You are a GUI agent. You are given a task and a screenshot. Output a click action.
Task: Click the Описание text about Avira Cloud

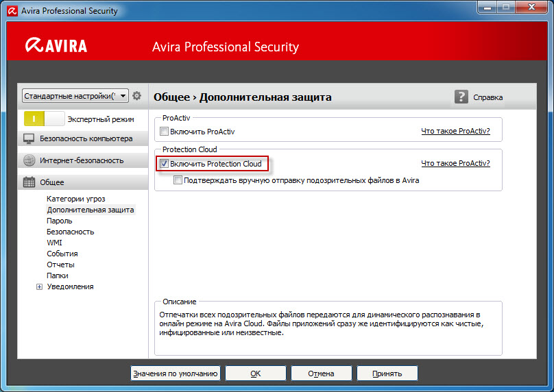(x=321, y=323)
